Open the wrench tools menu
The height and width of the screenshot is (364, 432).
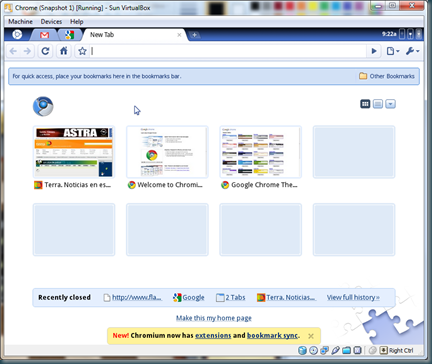(x=413, y=51)
